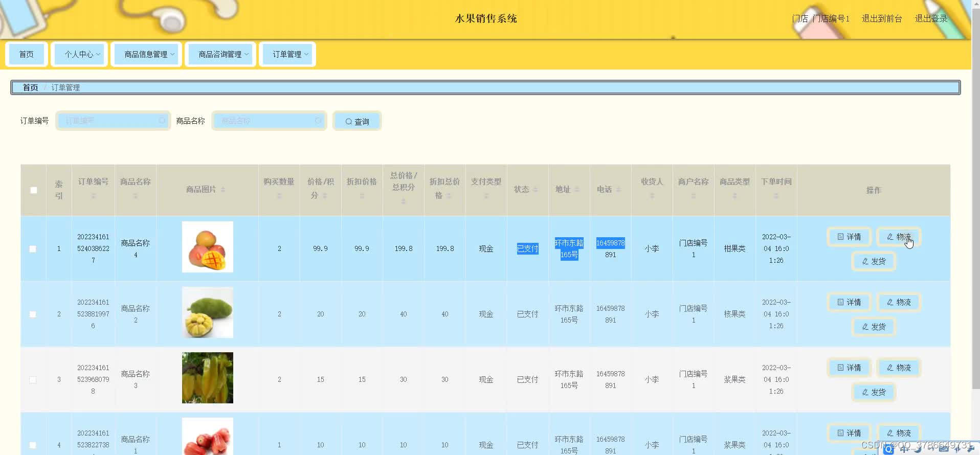980x455 pixels.
Task: Check the row 2 checkbox
Action: (33, 314)
